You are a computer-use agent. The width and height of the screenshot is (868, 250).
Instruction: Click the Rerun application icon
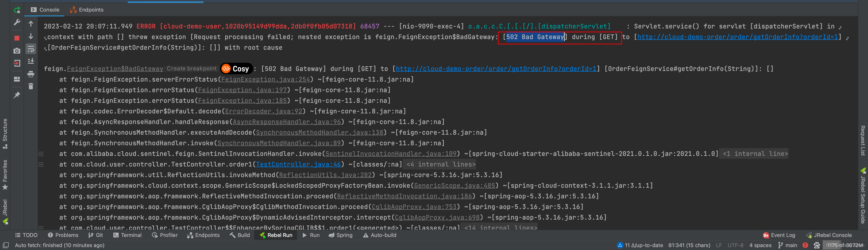[x=17, y=10]
